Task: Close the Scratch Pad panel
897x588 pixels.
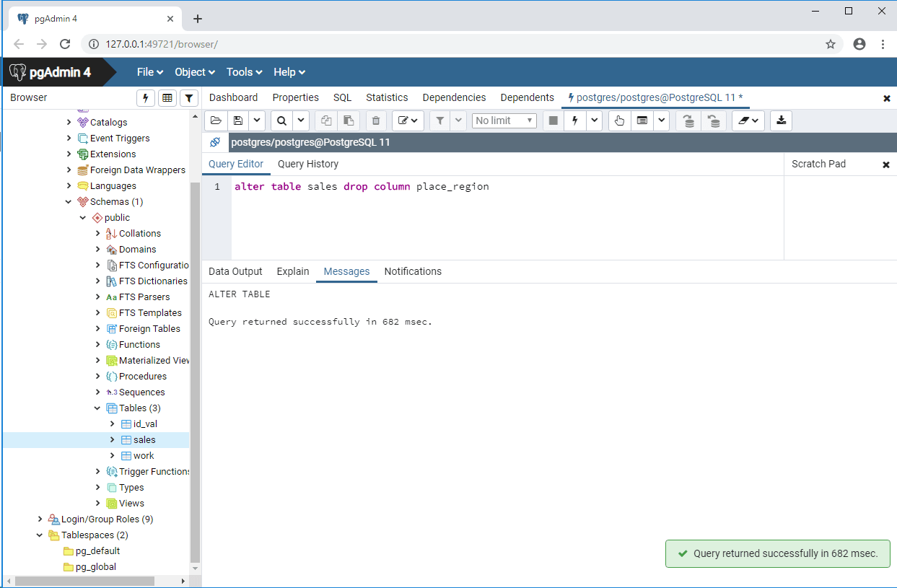Action: [x=886, y=164]
